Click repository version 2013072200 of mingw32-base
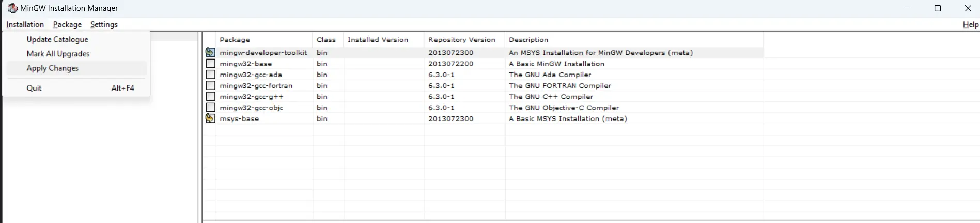The image size is (980, 223). [450, 64]
